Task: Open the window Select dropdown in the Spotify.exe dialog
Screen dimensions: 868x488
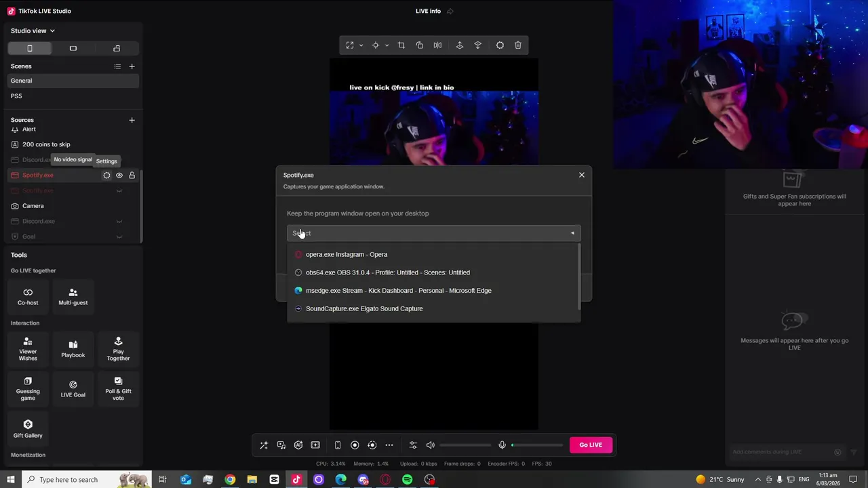Action: pos(434,233)
